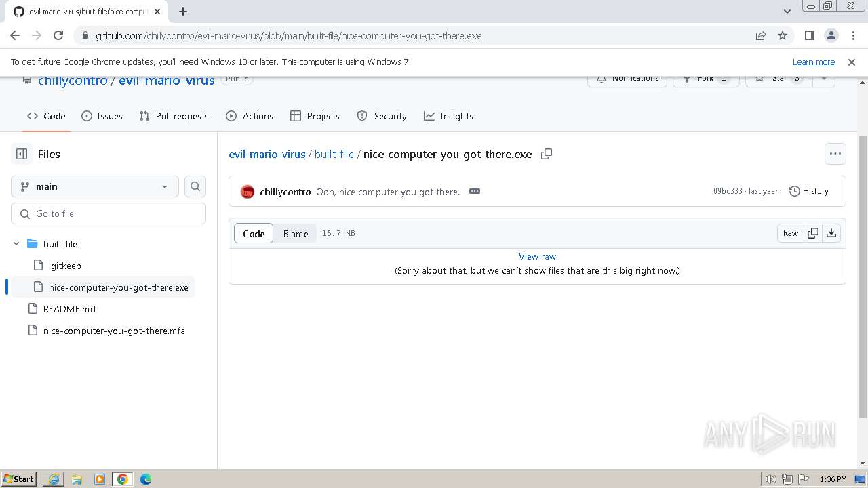Open the three-dot file options menu
Screen dimensions: 868x488
(835, 154)
